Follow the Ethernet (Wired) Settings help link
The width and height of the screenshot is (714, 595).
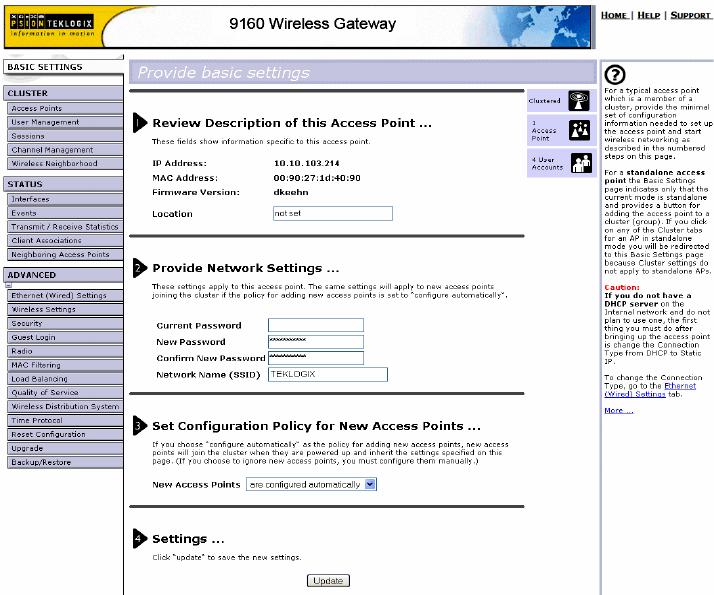650,390
